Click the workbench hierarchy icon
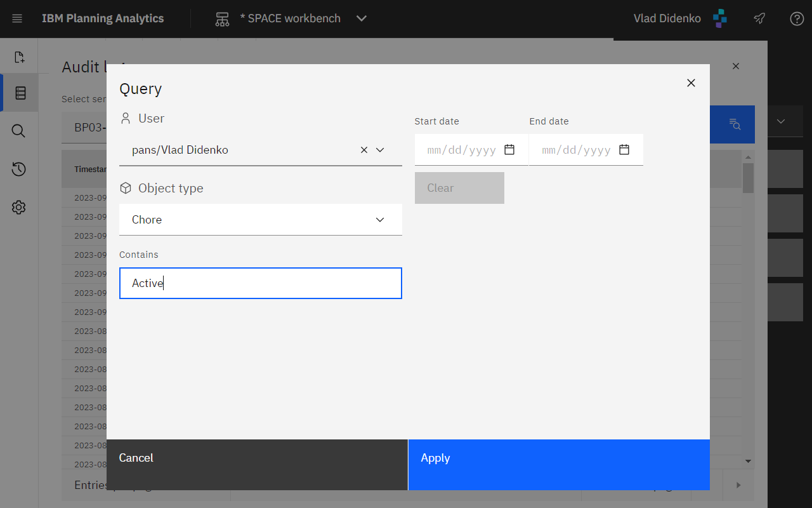The width and height of the screenshot is (812, 508). 222,18
